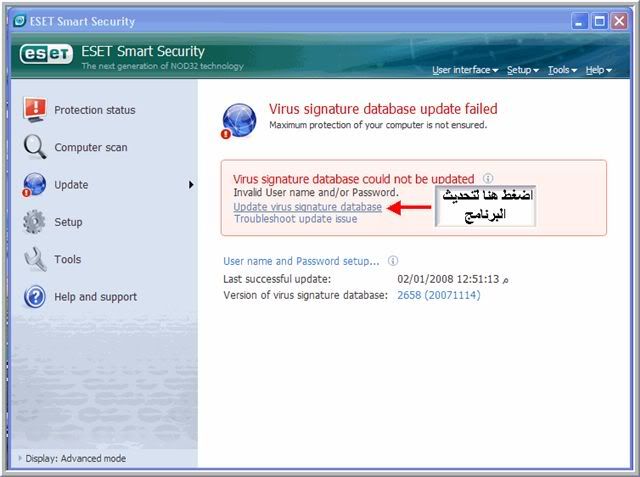Open Help and support section
640x477 pixels.
96,297
